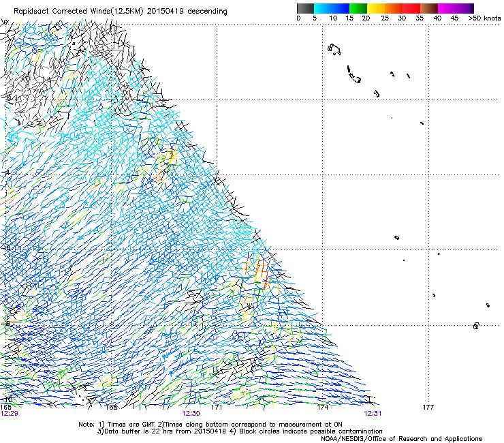The image size is (504, 443).
Task: Click the longitude axis label '171'
Action: 217,408
